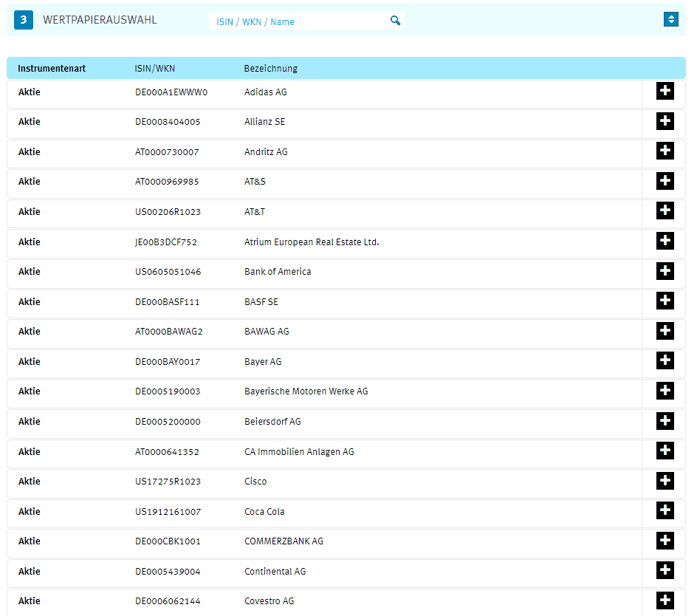Add CA Immobilien Anlagen AG via plus
The height and width of the screenshot is (616, 697).
point(665,451)
